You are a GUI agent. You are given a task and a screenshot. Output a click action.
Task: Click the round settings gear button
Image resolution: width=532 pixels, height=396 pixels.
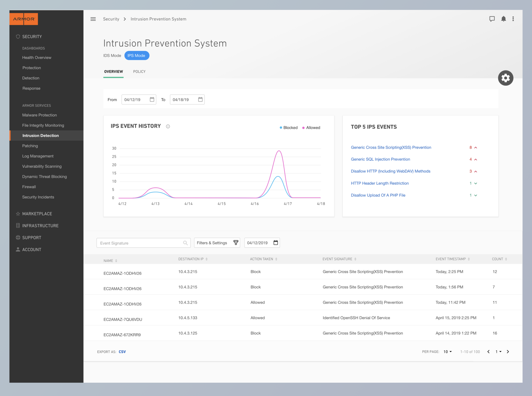505,78
